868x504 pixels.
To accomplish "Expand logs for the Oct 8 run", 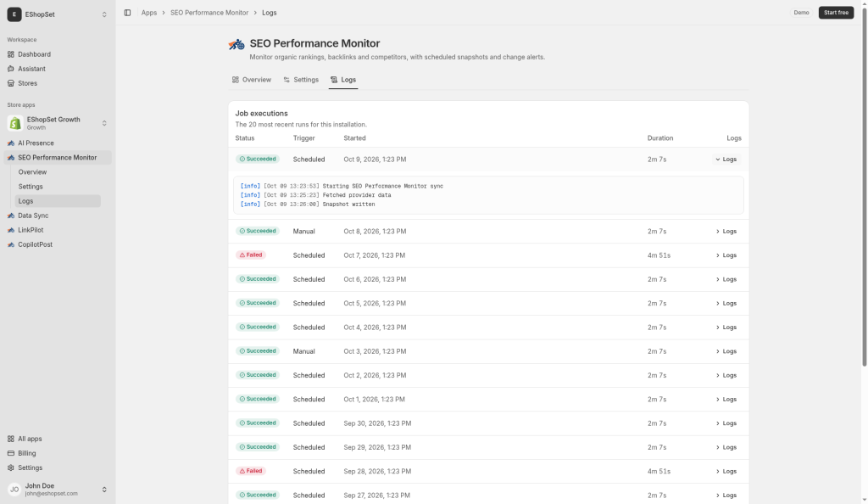I will [x=726, y=232].
